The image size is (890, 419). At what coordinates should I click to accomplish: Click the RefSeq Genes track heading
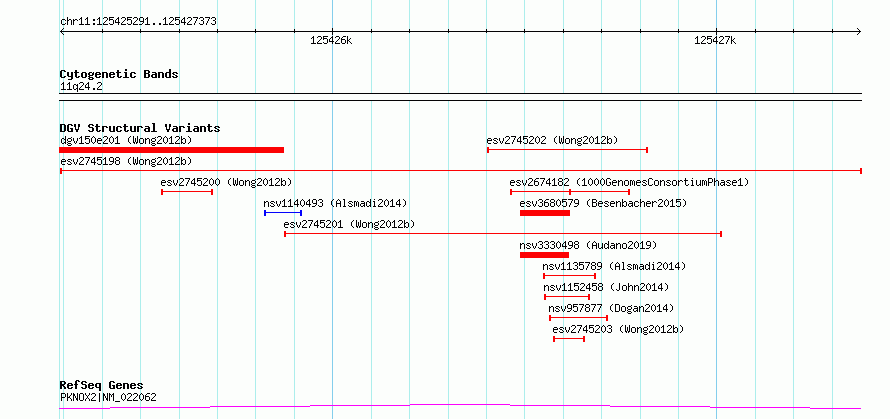click(x=102, y=386)
